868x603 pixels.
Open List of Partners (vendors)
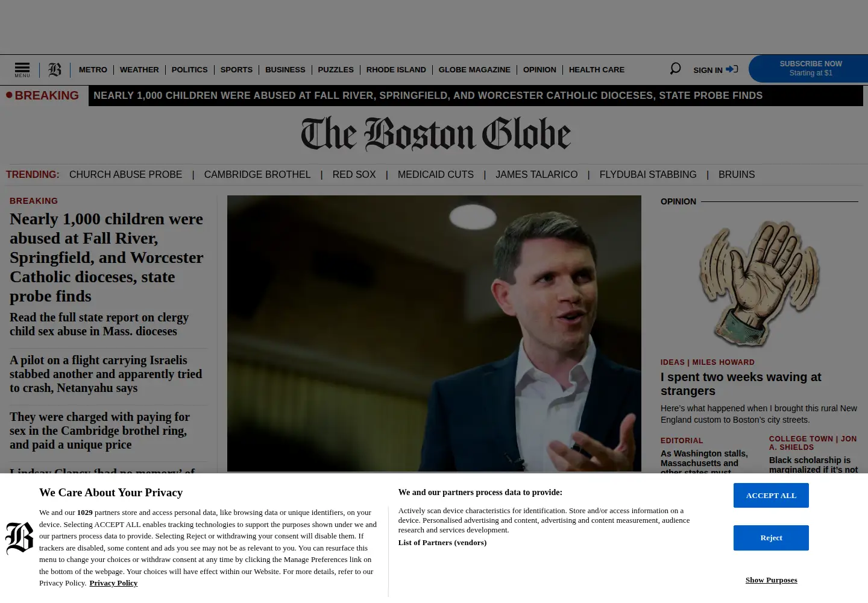[x=442, y=543]
